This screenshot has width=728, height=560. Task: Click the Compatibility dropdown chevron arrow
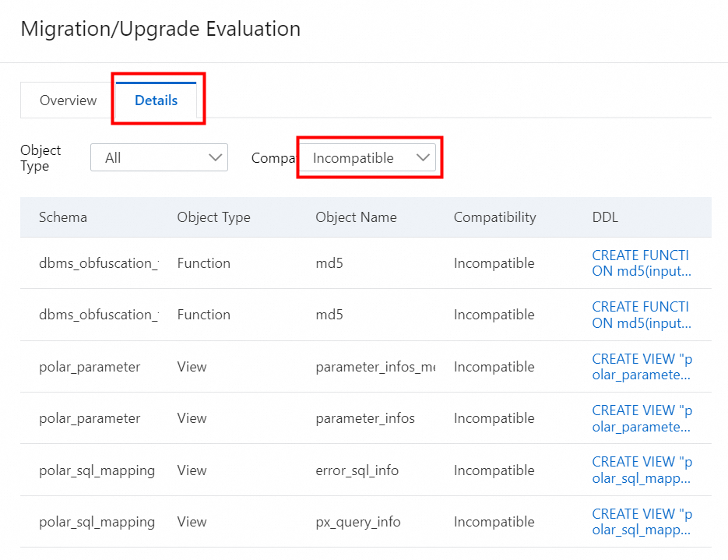pyautogui.click(x=424, y=158)
